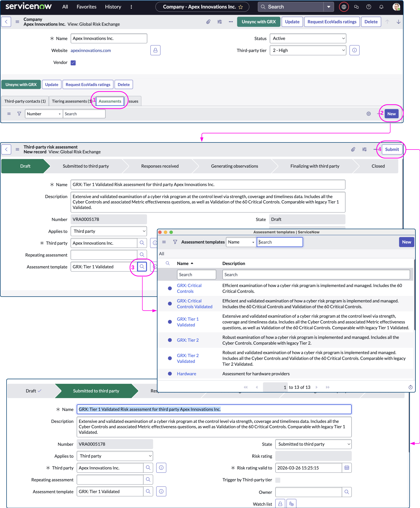Open the three-dot overflow menu in top navigation
The image size is (420, 508).
[131, 7]
